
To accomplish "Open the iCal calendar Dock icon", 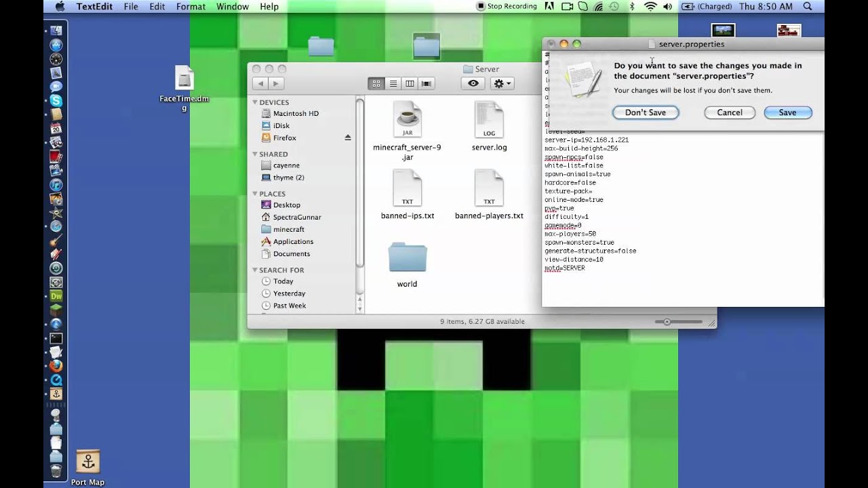I will point(56,128).
